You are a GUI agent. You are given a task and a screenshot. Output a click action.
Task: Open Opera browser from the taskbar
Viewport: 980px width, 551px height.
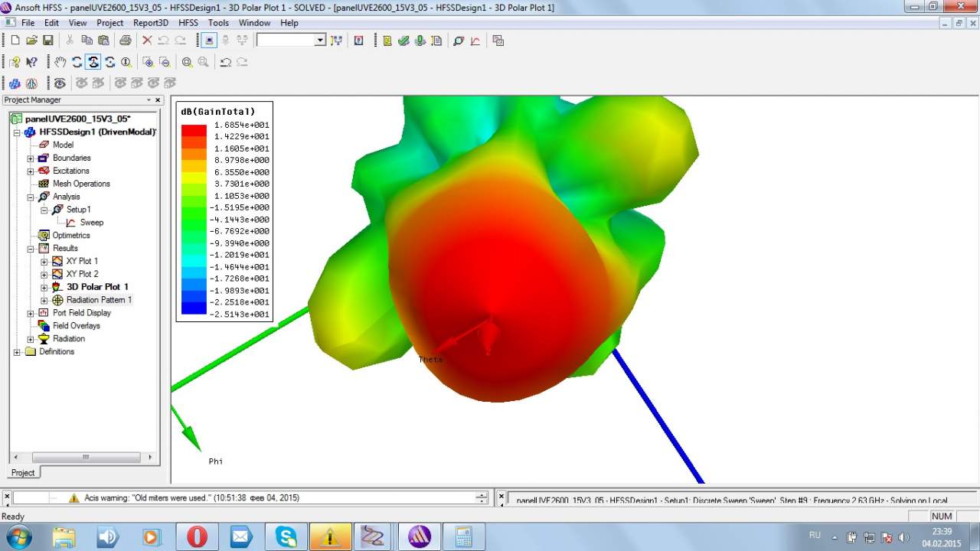point(197,536)
